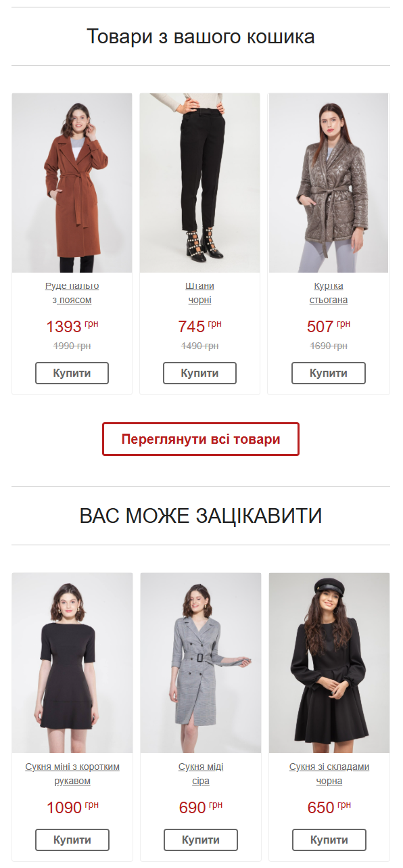Open the black pleated dress photo
Viewport: 403px width, 868px height.
(329, 663)
